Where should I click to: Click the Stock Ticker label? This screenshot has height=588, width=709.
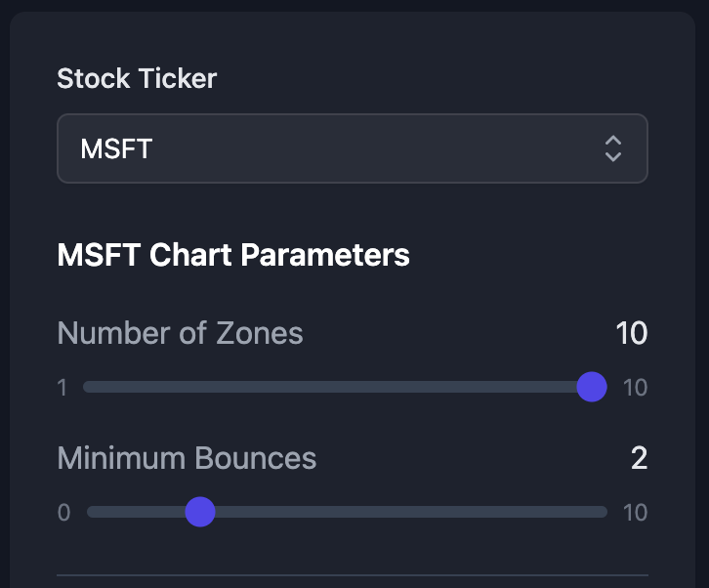coord(137,79)
